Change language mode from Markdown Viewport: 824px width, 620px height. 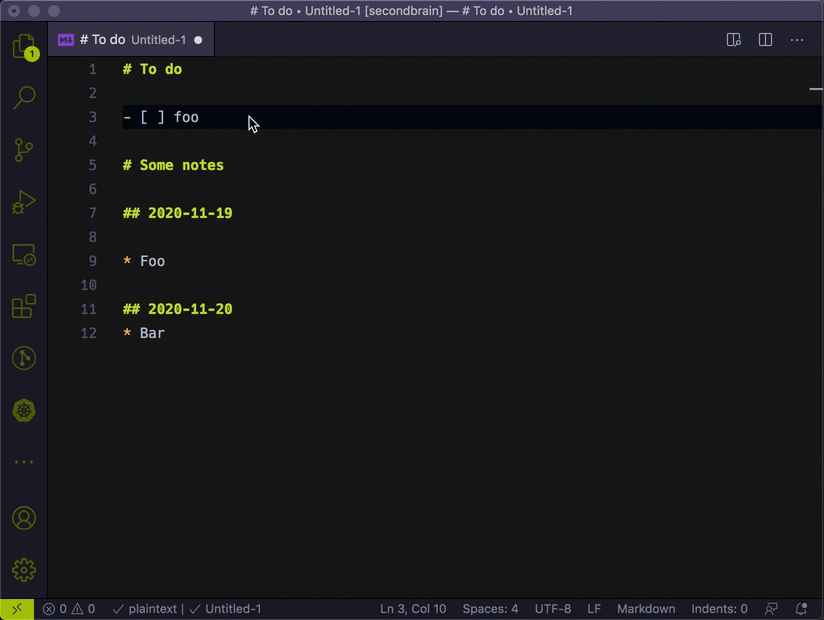[x=645, y=609]
